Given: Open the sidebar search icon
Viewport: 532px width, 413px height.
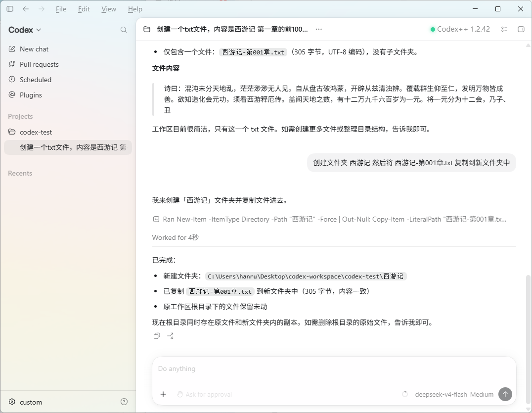Looking at the screenshot, I should pyautogui.click(x=124, y=30).
